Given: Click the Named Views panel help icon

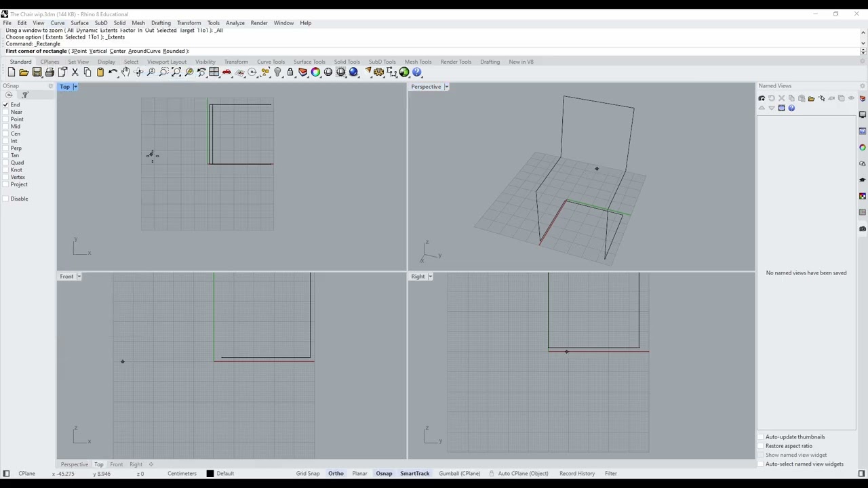Looking at the screenshot, I should coord(791,108).
